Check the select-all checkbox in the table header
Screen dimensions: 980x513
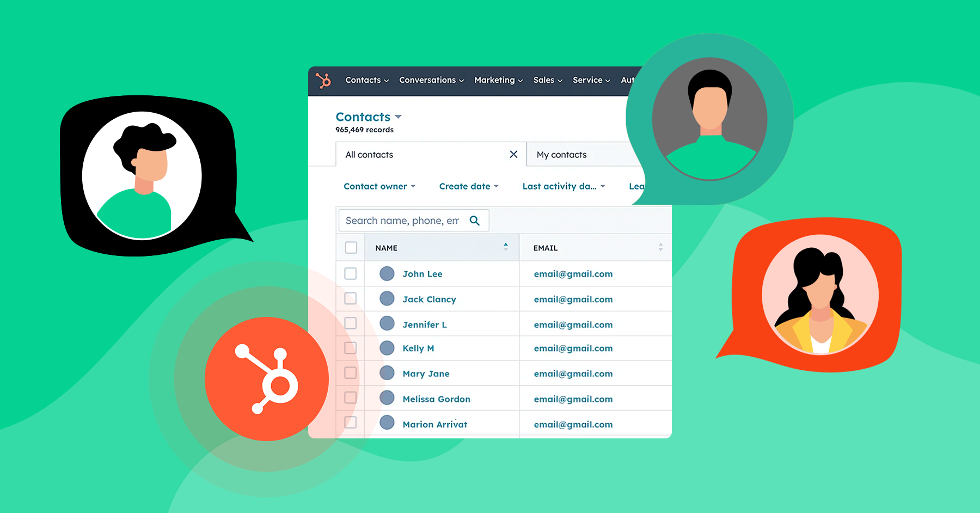click(350, 247)
